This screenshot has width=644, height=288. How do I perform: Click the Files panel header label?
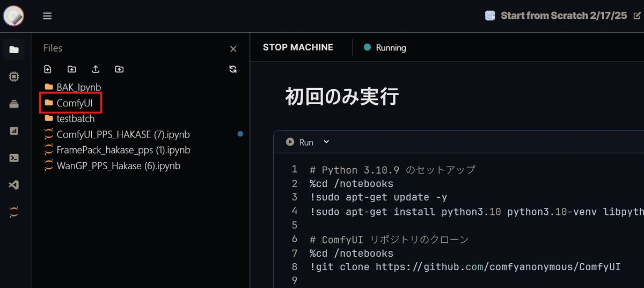(53, 48)
